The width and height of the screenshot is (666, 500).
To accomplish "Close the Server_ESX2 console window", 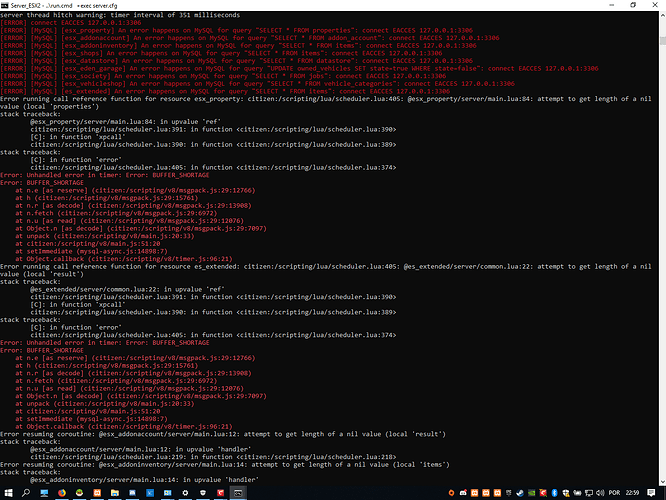I will pos(656,4).
